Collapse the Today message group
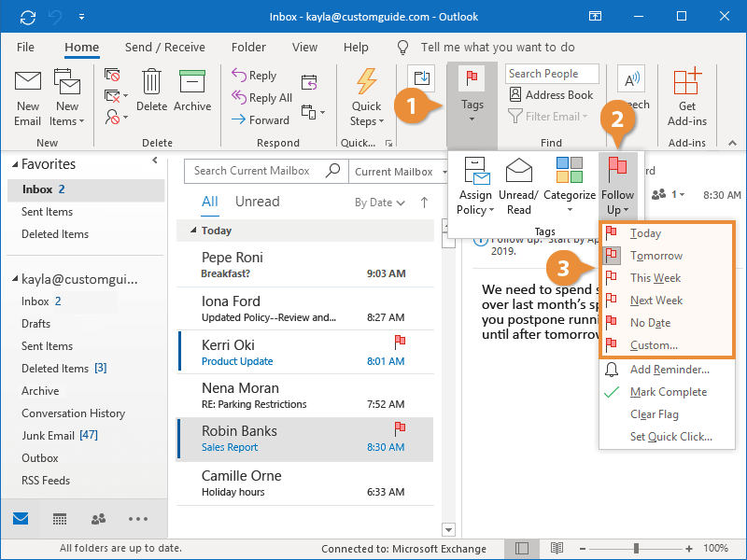Screen dimensions: 747x560 pos(193,231)
